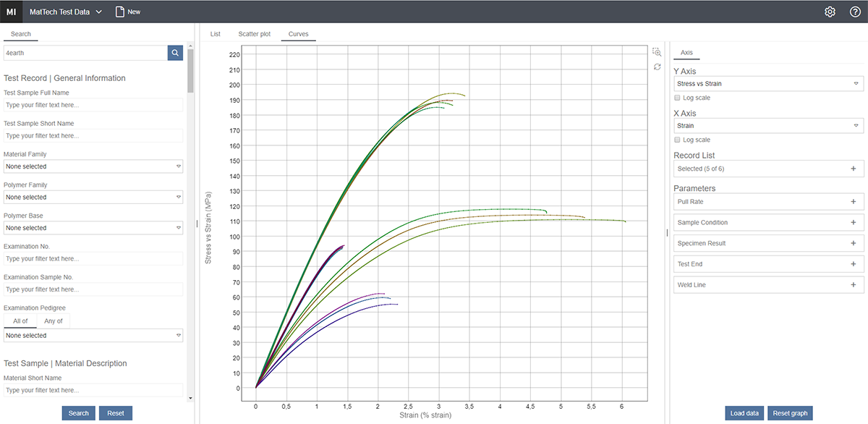Click the Reset graph button

click(x=790, y=413)
